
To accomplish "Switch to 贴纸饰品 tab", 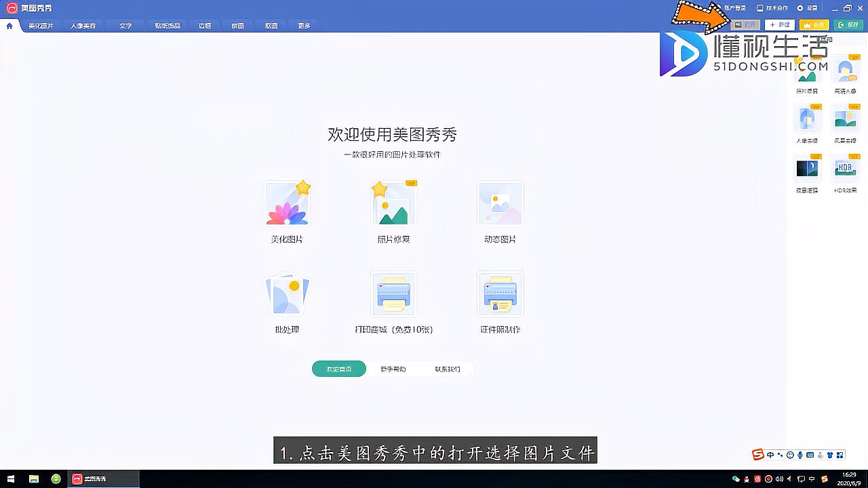I will click(x=167, y=26).
